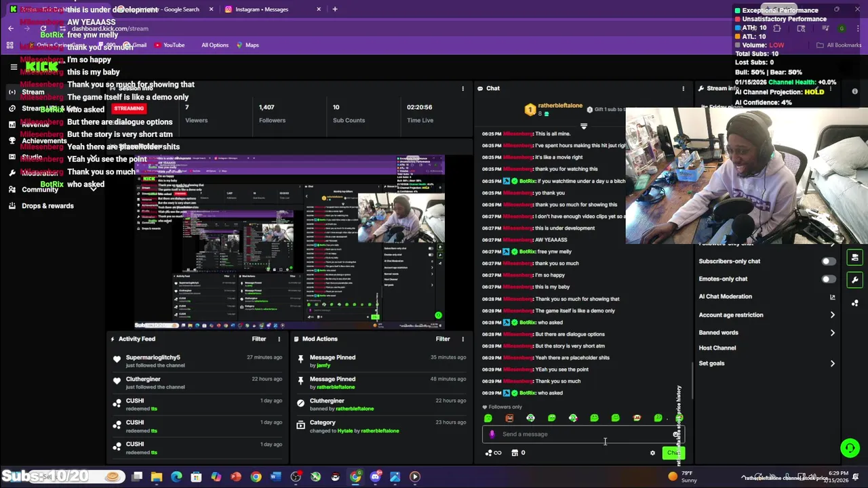Open All Bookmarks folder
This screenshot has width=868, height=488.
(x=839, y=45)
